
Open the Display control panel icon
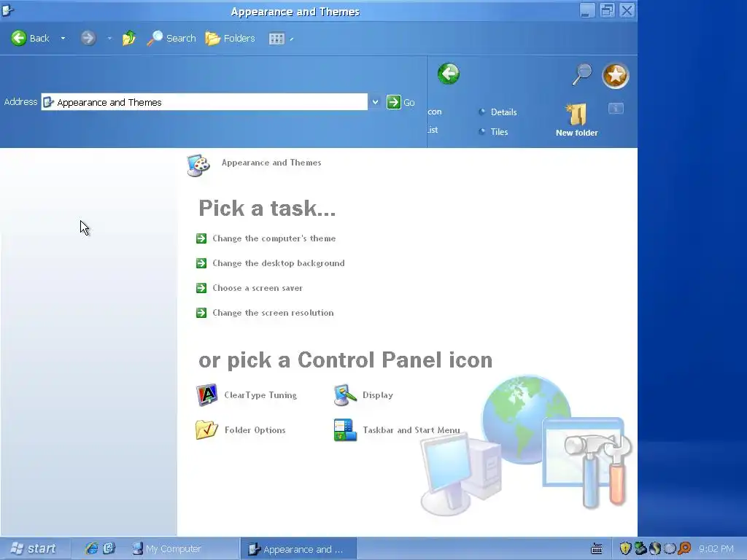345,394
